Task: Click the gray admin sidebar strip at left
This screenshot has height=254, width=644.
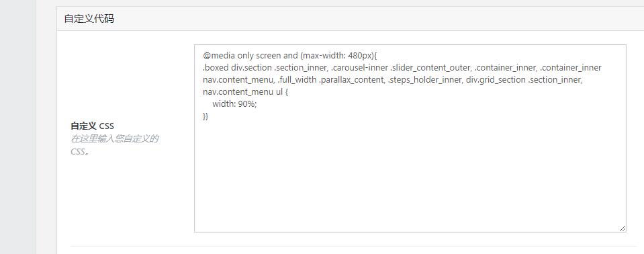Action: click(x=18, y=127)
